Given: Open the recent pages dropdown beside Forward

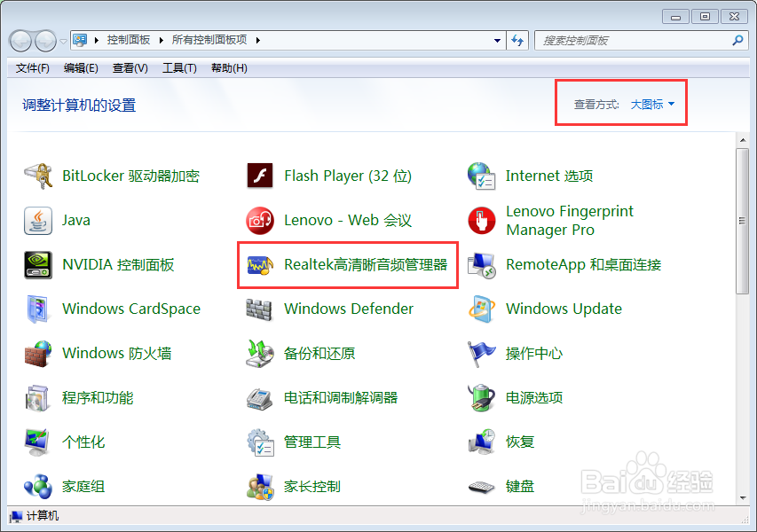Looking at the screenshot, I should click(63, 42).
